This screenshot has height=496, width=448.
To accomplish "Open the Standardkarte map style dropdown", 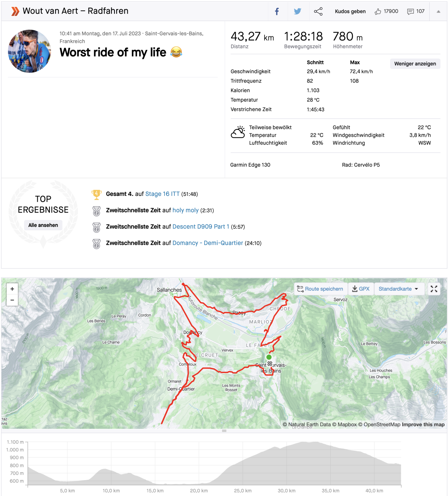I will coord(398,289).
